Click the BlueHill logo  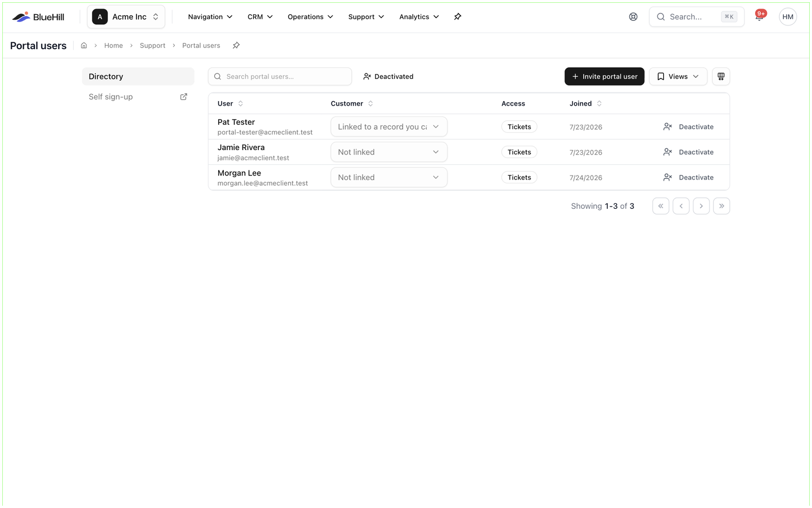pyautogui.click(x=38, y=17)
